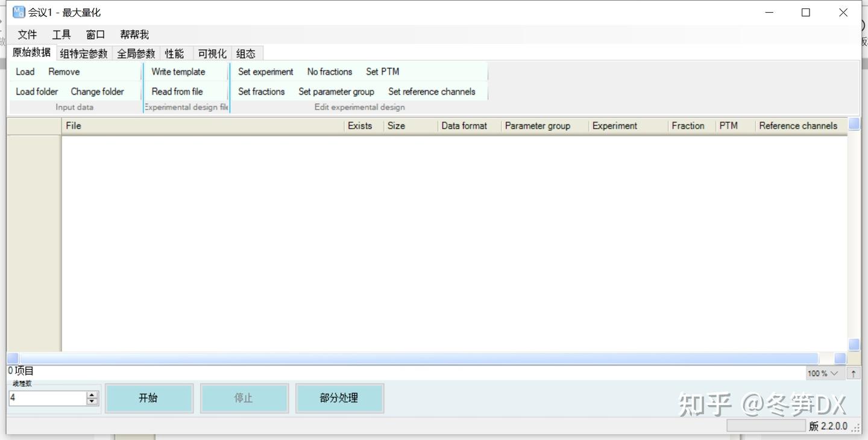
Task: Click the 部分处理 partial processing button
Action: coord(339,398)
